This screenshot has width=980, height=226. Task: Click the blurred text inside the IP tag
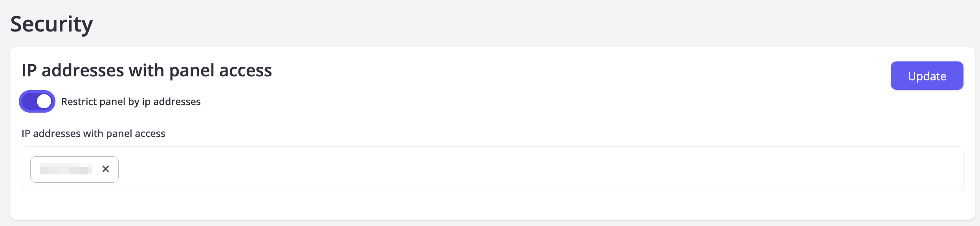(x=66, y=170)
